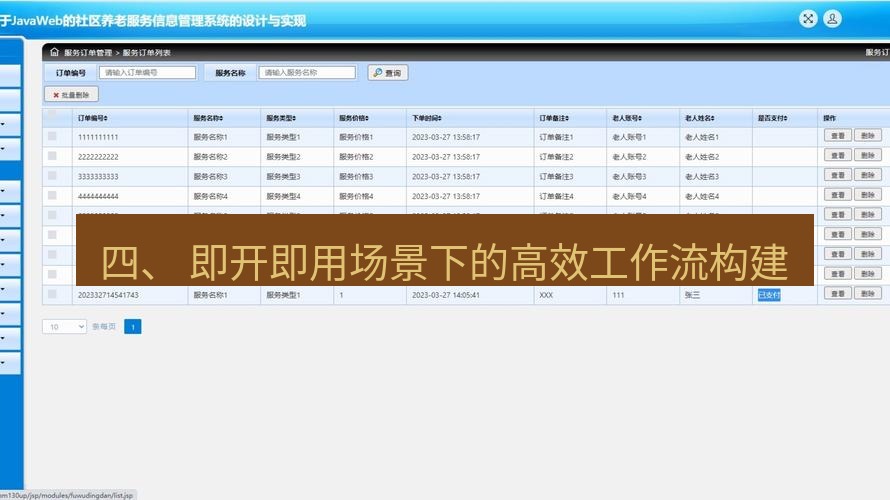Screen dimensions: 890x500
Task: Click the 查询 search button
Action: [388, 73]
